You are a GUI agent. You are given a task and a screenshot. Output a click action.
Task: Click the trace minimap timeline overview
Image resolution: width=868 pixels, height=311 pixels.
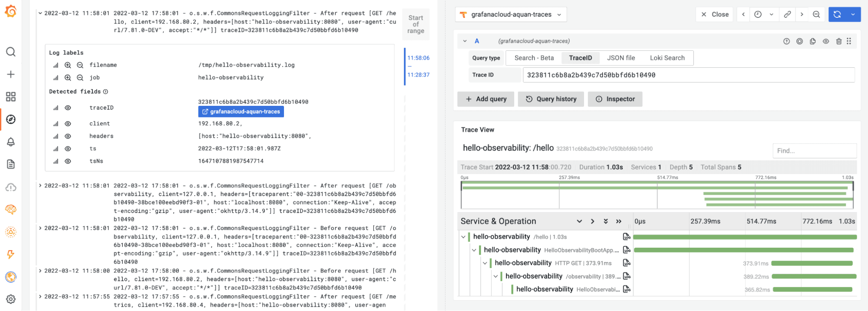pos(657,194)
